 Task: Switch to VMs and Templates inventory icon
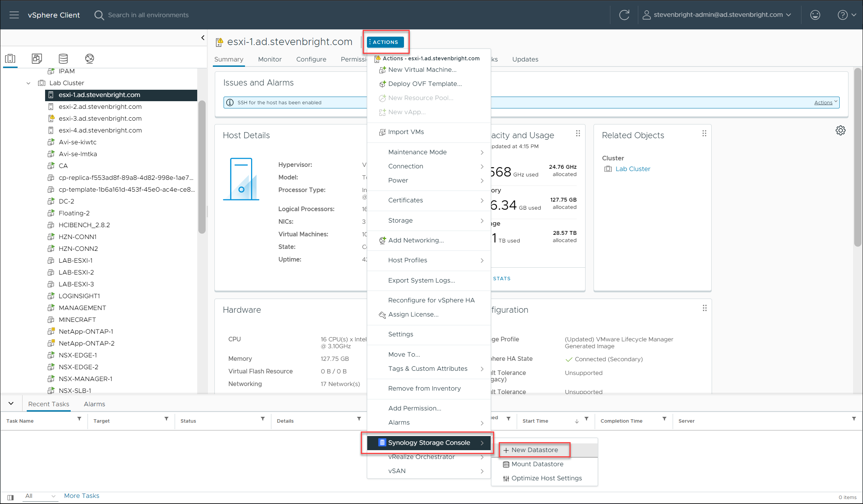[x=37, y=58]
